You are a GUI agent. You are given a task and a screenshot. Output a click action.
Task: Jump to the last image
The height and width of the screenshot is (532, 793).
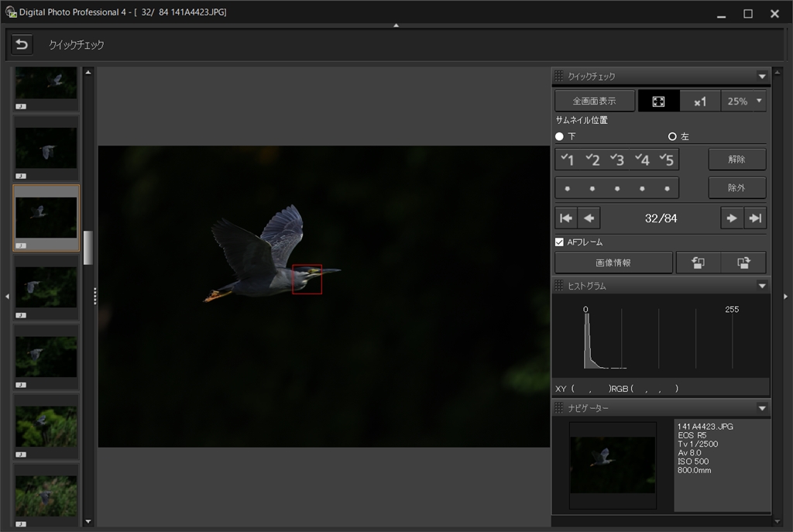click(754, 218)
